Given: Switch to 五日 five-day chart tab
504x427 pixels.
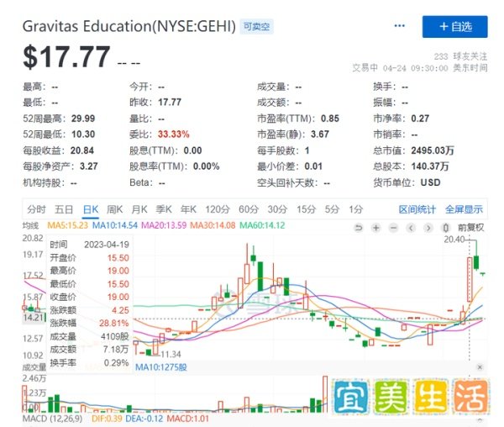Looking at the screenshot, I should (64, 209).
